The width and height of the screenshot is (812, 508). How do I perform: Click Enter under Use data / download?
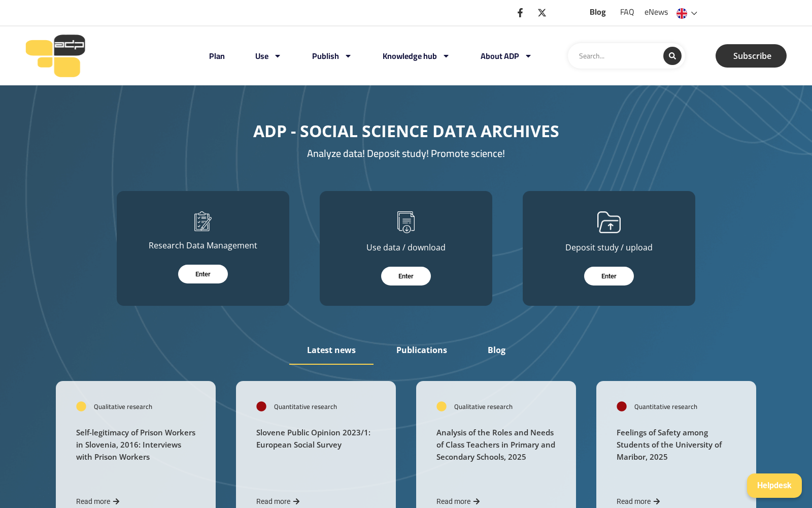[406, 276]
